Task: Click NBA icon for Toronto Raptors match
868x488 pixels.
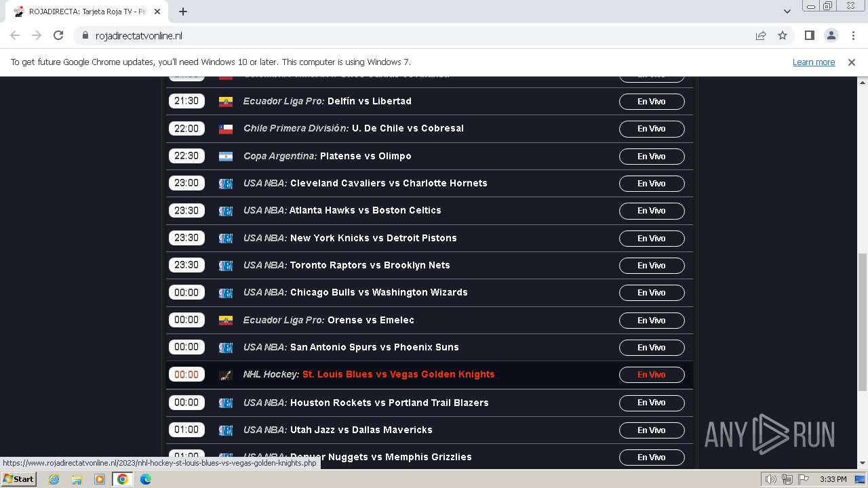Action: [226, 266]
